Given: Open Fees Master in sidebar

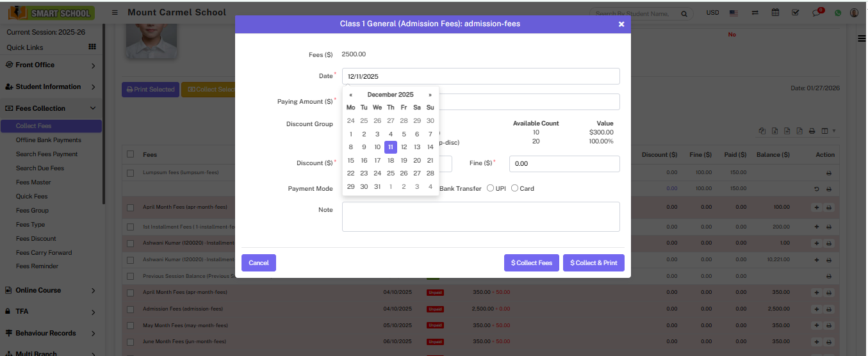Looking at the screenshot, I should coord(33,182).
